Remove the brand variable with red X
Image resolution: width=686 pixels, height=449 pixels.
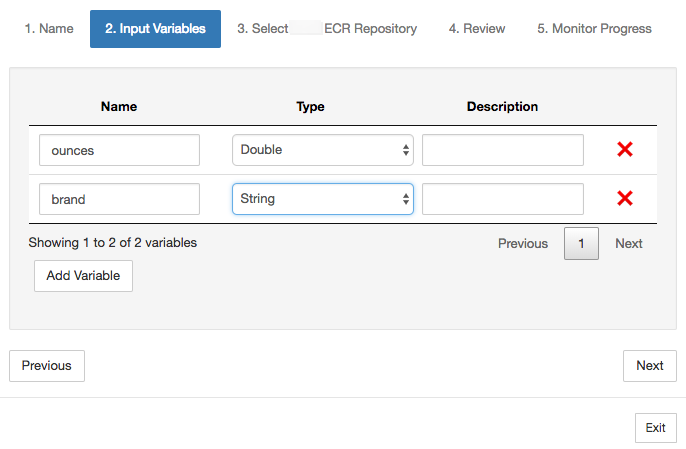pos(625,199)
